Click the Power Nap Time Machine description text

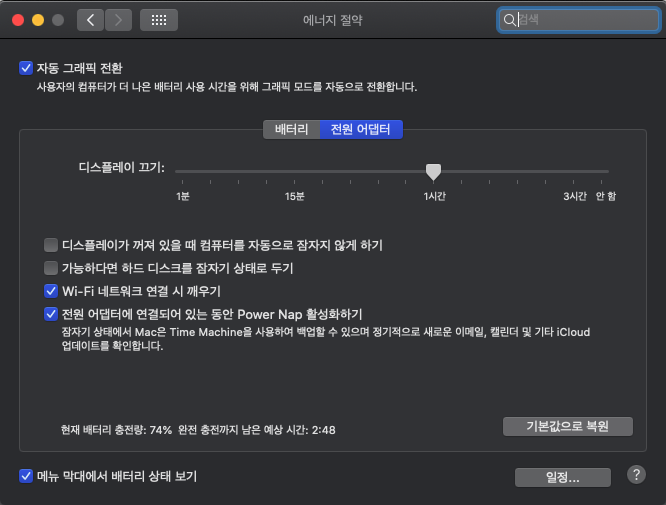point(326,339)
